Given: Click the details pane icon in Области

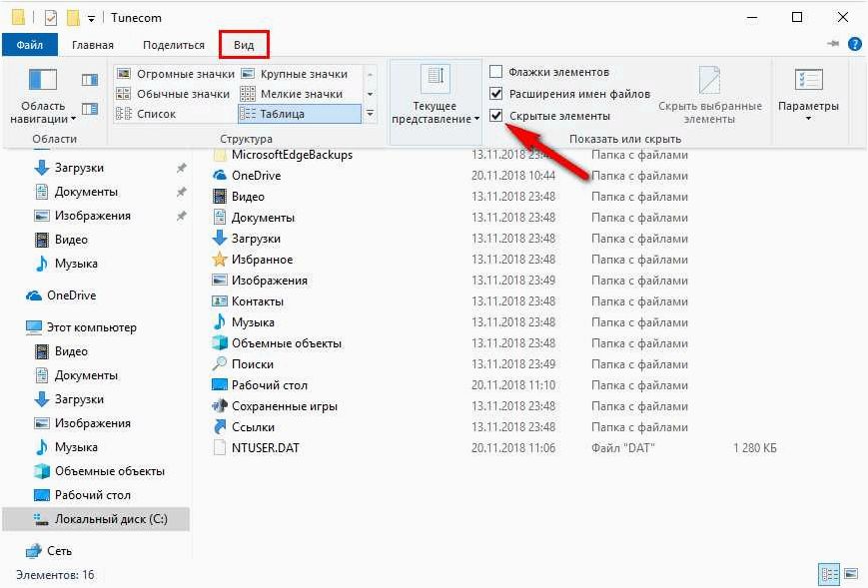Looking at the screenshot, I should click(x=90, y=109).
